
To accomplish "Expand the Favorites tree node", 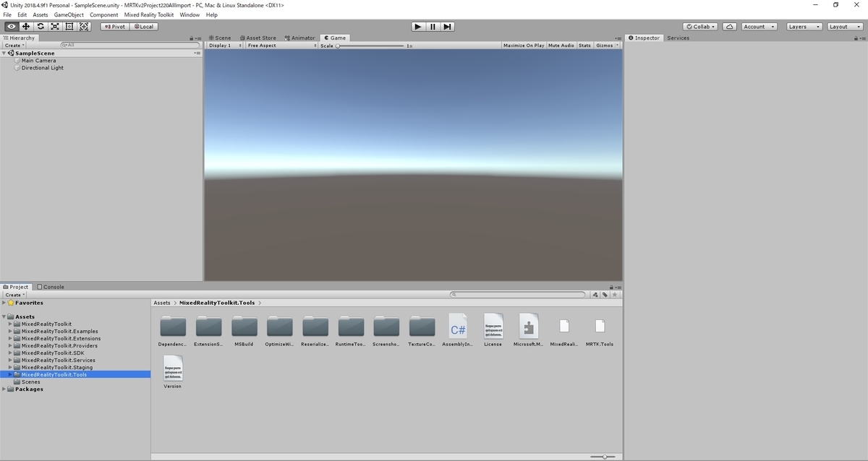I will coord(4,303).
